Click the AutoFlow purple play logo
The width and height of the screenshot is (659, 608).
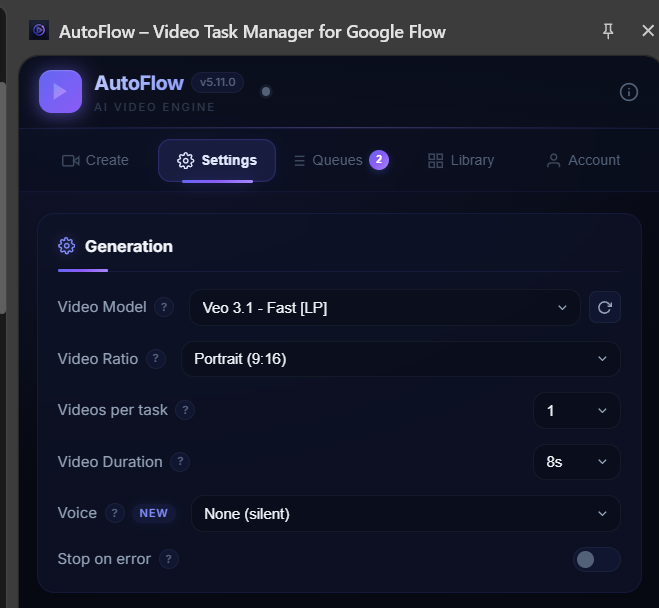click(x=60, y=91)
